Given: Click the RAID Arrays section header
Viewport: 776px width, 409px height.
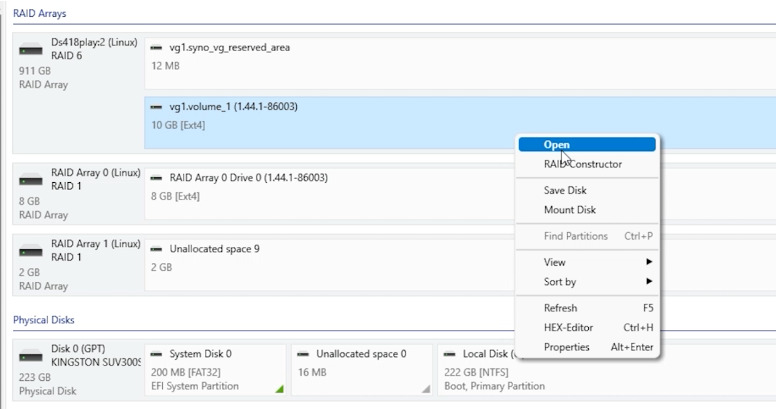Looking at the screenshot, I should pos(40,13).
